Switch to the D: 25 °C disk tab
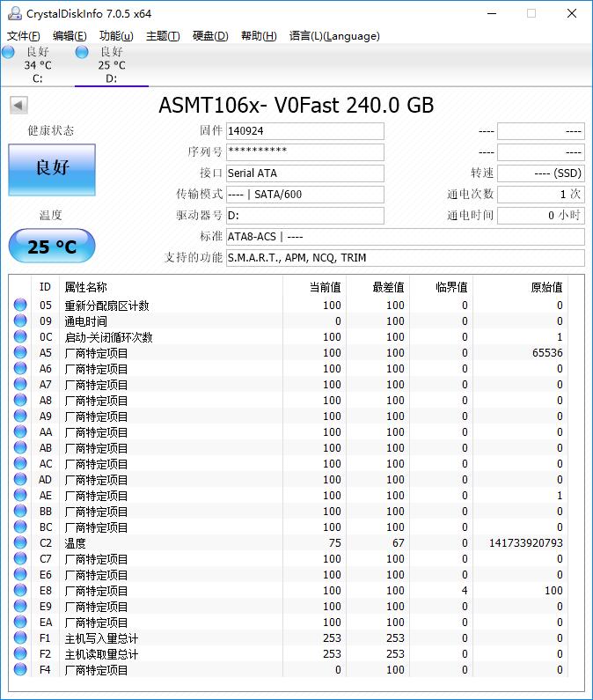This screenshot has width=593, height=700. point(112,65)
